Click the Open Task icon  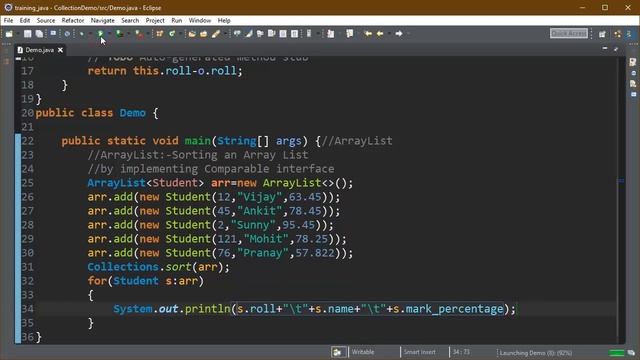click(203, 34)
